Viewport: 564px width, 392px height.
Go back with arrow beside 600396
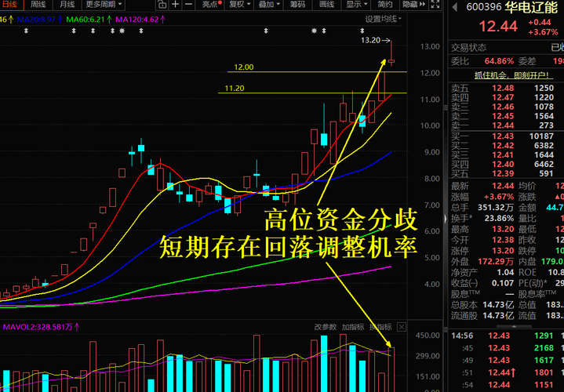(x=455, y=7)
